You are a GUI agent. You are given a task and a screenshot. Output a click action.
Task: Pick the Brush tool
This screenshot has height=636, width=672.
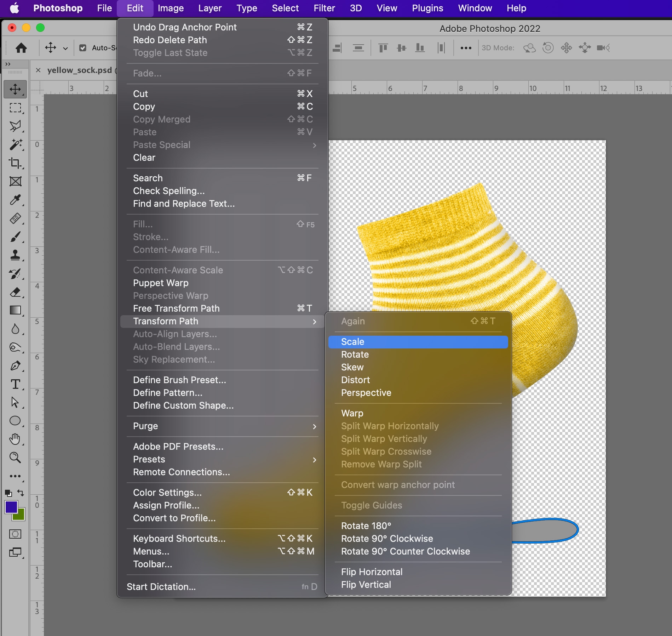pyautogui.click(x=15, y=237)
